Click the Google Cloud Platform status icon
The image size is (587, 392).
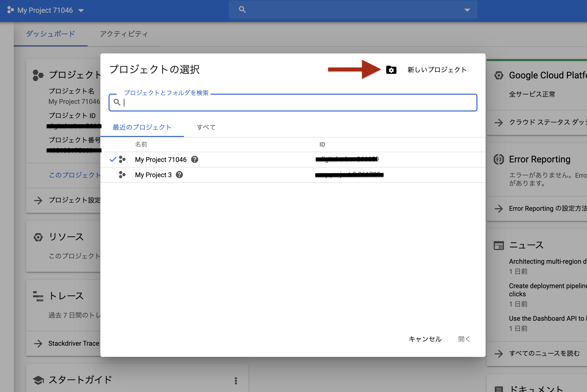(499, 75)
